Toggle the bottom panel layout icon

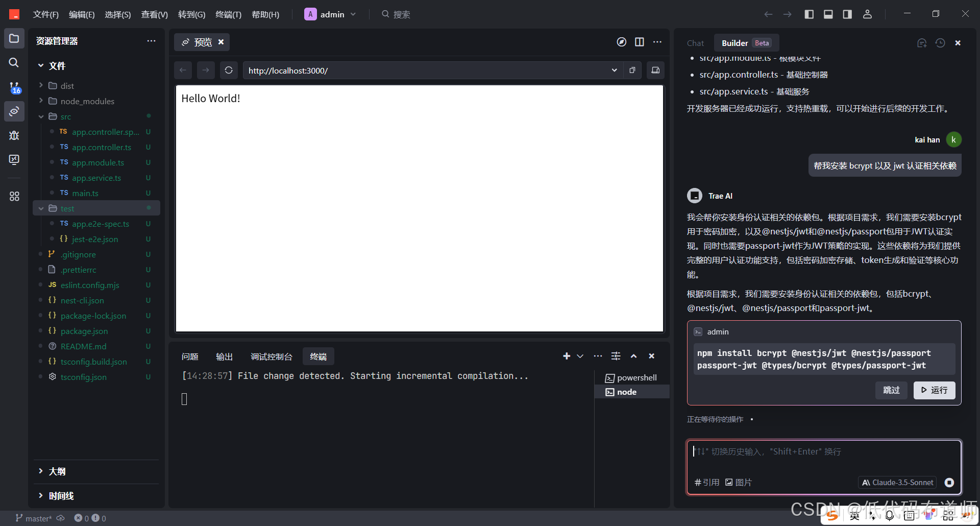click(828, 14)
